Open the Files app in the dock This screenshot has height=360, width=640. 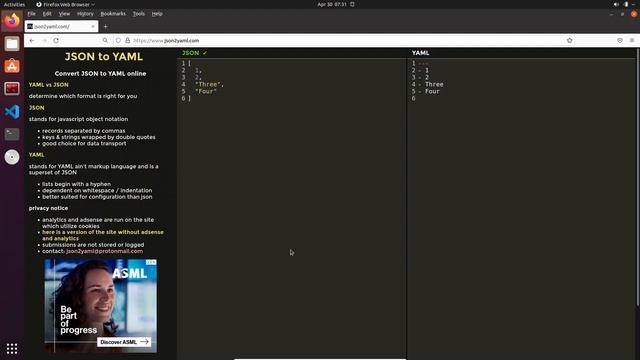point(12,44)
